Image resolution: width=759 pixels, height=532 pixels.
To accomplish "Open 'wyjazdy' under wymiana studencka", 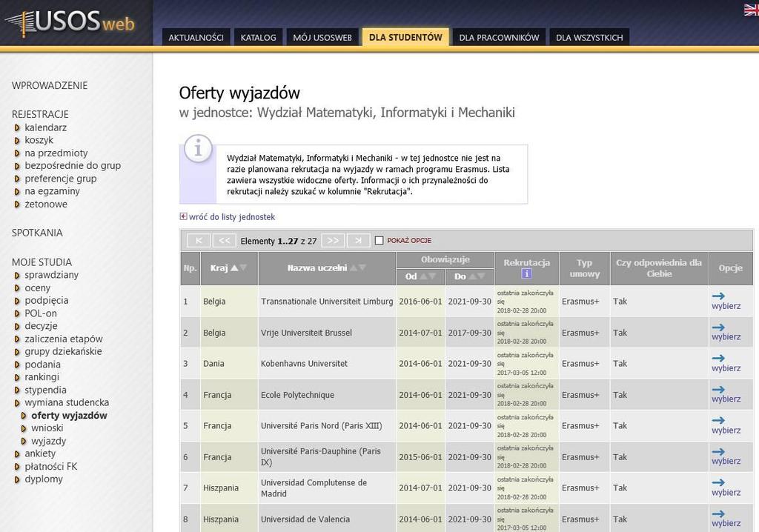I will [x=48, y=441].
